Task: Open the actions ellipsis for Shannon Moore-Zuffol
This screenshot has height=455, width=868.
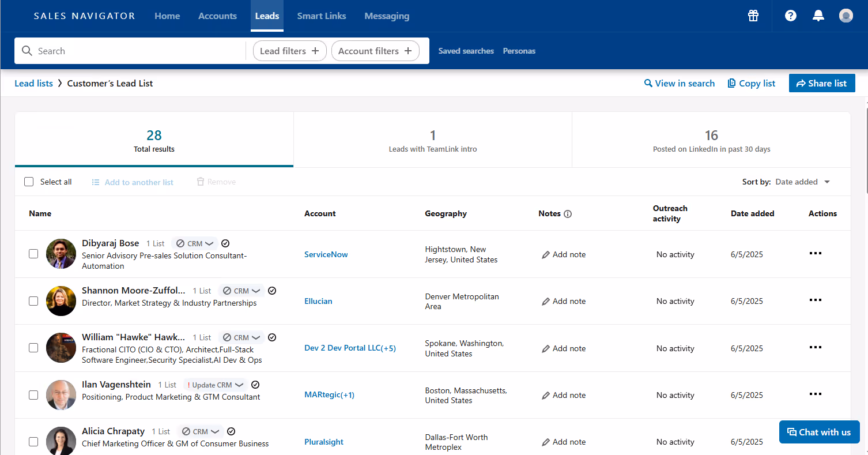Action: 815,300
